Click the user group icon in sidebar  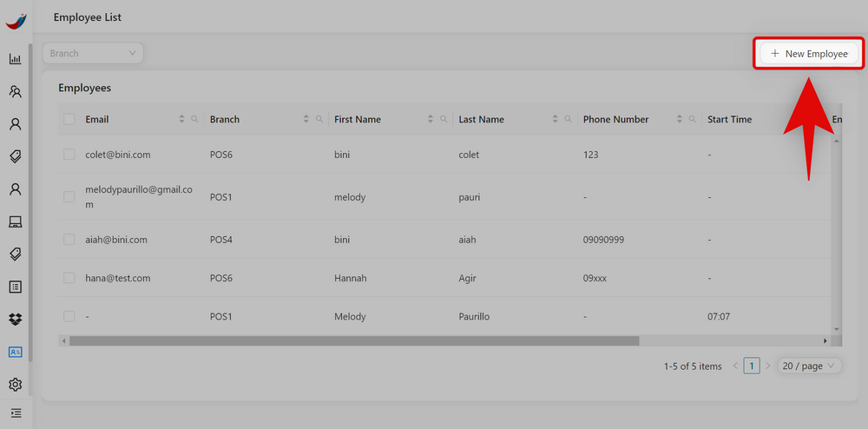pos(15,91)
